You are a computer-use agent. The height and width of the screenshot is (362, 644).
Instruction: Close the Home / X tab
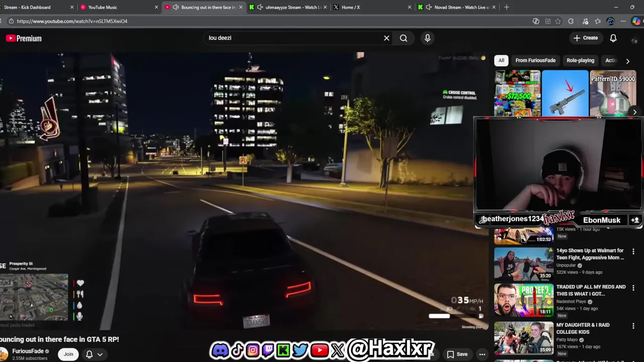point(409,7)
